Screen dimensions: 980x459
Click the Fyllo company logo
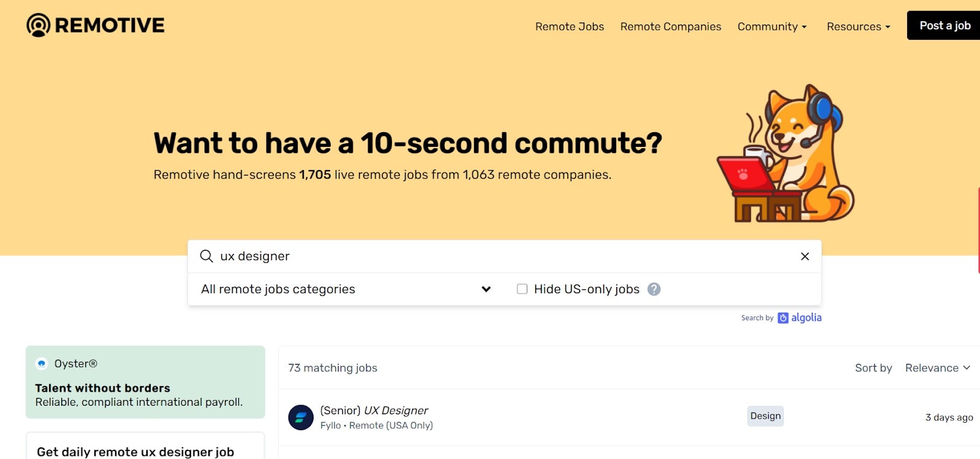[301, 417]
